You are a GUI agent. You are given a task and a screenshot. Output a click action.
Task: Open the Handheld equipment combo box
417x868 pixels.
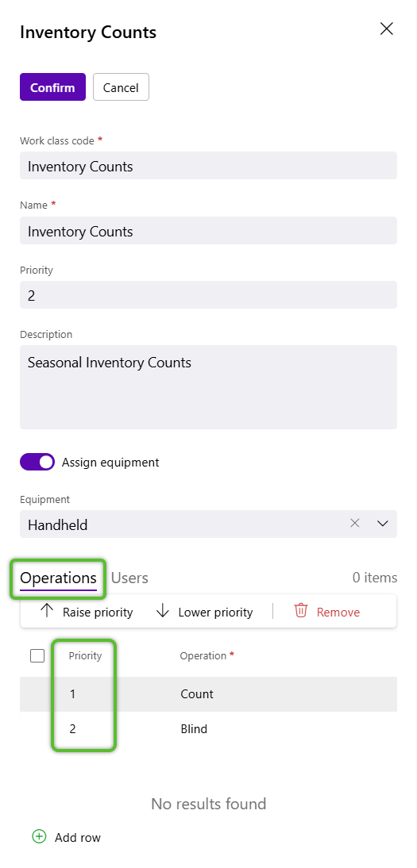click(183, 524)
